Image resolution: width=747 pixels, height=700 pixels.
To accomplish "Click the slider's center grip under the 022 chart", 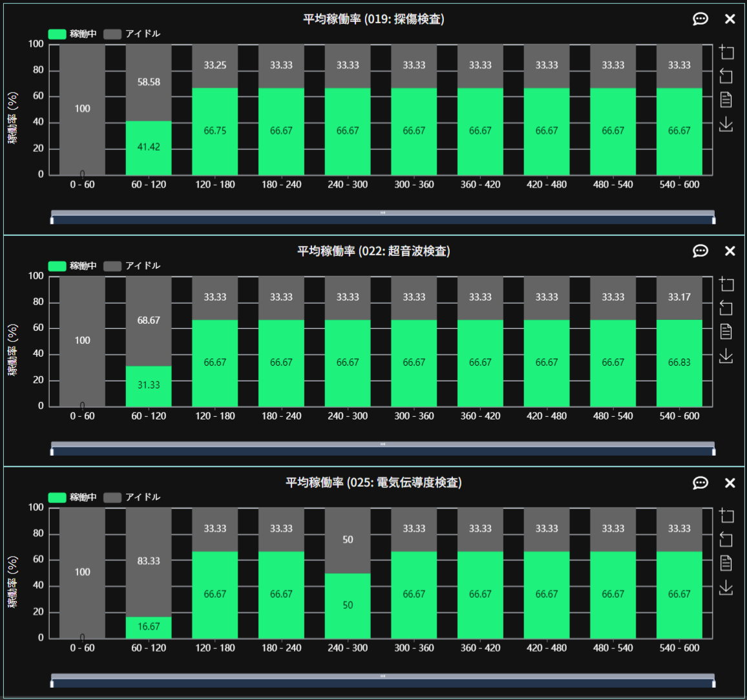I will point(383,444).
